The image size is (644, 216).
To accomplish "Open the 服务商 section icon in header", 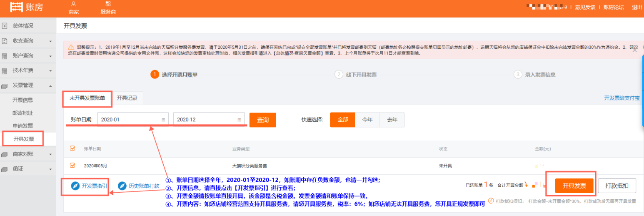I will 108,4.
